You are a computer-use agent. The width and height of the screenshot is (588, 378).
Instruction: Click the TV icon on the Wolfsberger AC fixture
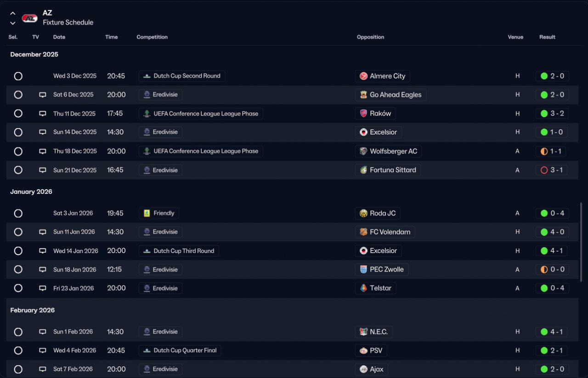43,151
